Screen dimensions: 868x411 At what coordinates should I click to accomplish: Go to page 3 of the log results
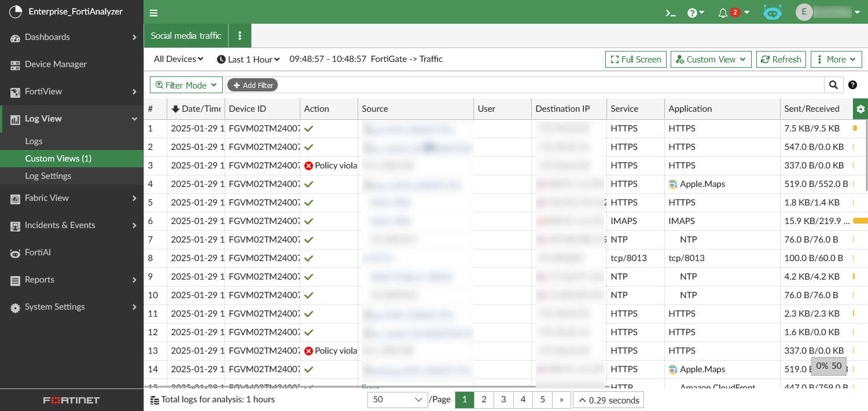coord(503,399)
